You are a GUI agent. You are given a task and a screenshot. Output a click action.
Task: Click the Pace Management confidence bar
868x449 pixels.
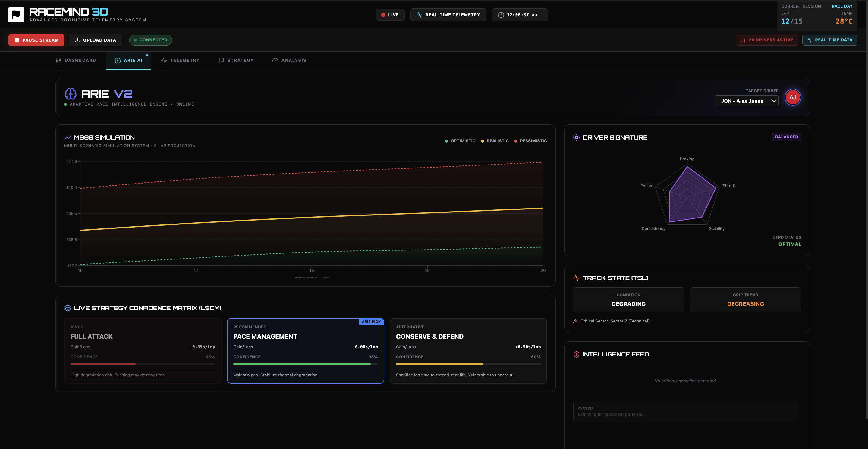(x=305, y=364)
